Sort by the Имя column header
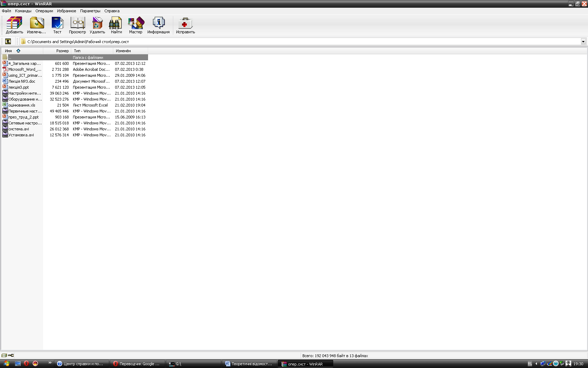 click(x=22, y=51)
